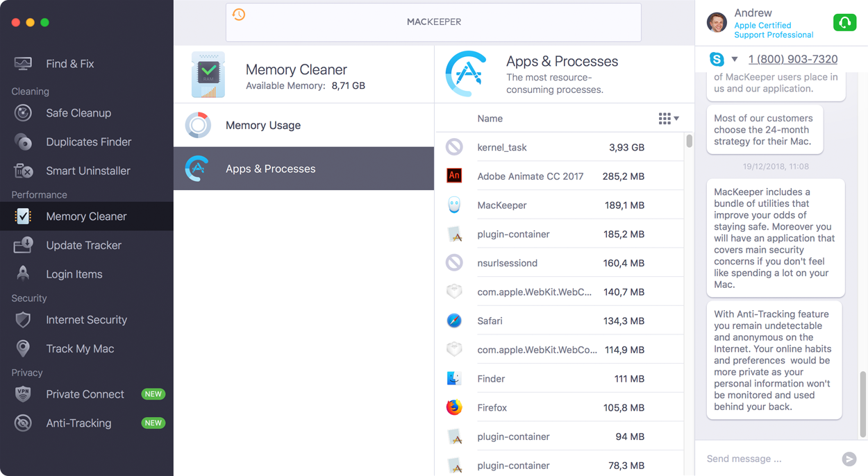Sort processes by the Name column header
The width and height of the screenshot is (868, 476).
click(x=490, y=119)
